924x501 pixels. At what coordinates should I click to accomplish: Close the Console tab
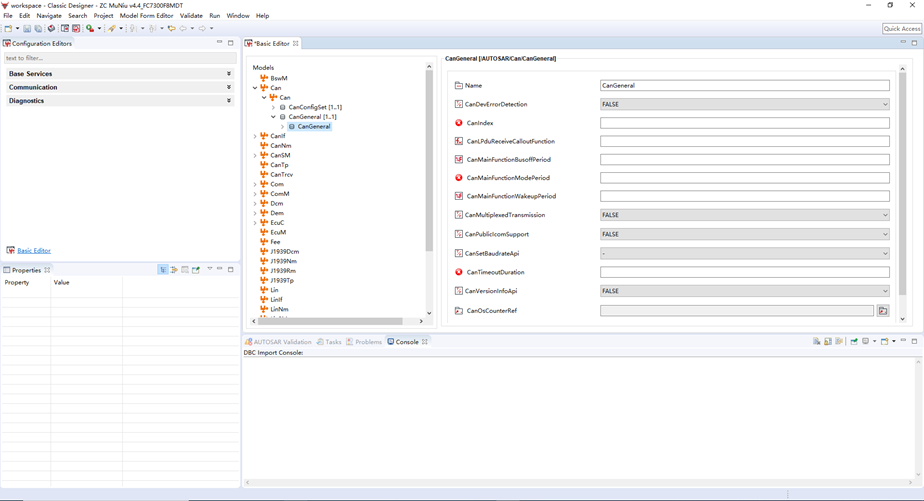coord(424,342)
